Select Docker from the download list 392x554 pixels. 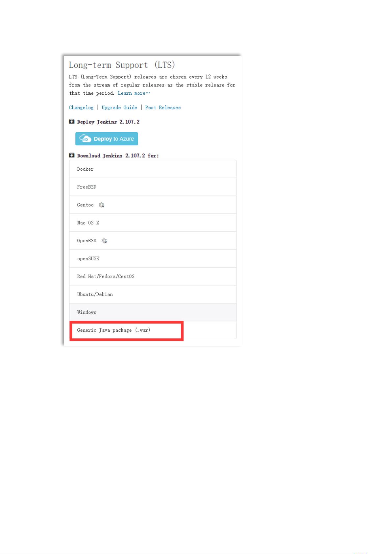pos(153,169)
